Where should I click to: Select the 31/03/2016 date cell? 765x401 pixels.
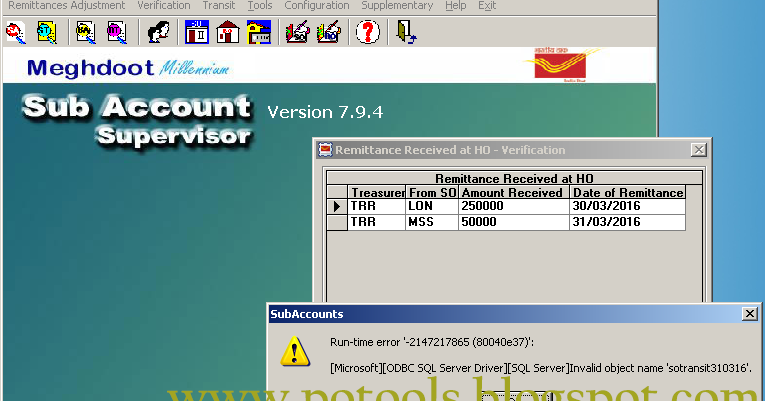[x=627, y=222]
